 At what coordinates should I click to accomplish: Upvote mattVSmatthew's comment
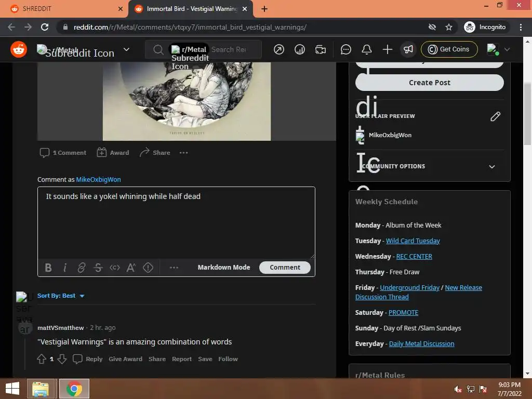(x=42, y=359)
